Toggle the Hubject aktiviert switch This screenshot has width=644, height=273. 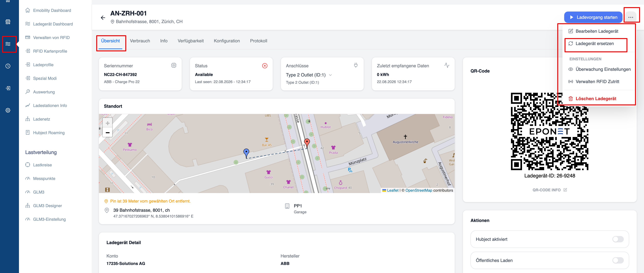click(x=618, y=239)
